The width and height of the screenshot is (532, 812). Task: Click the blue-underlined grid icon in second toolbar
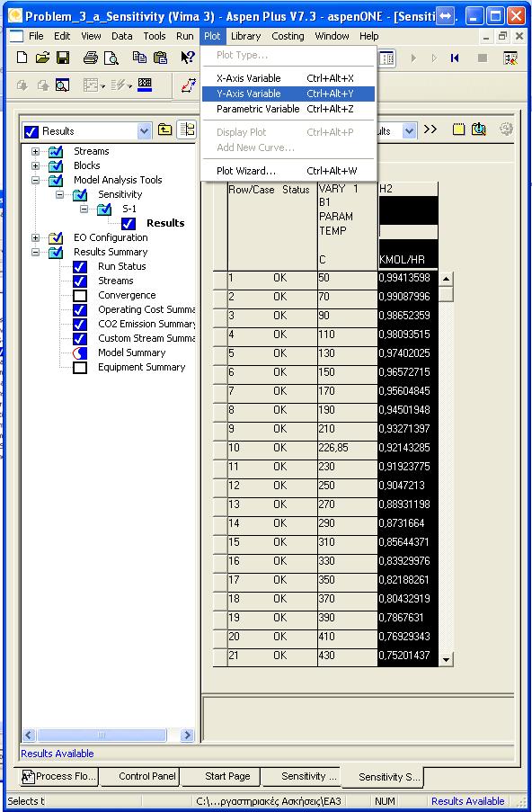145,85
